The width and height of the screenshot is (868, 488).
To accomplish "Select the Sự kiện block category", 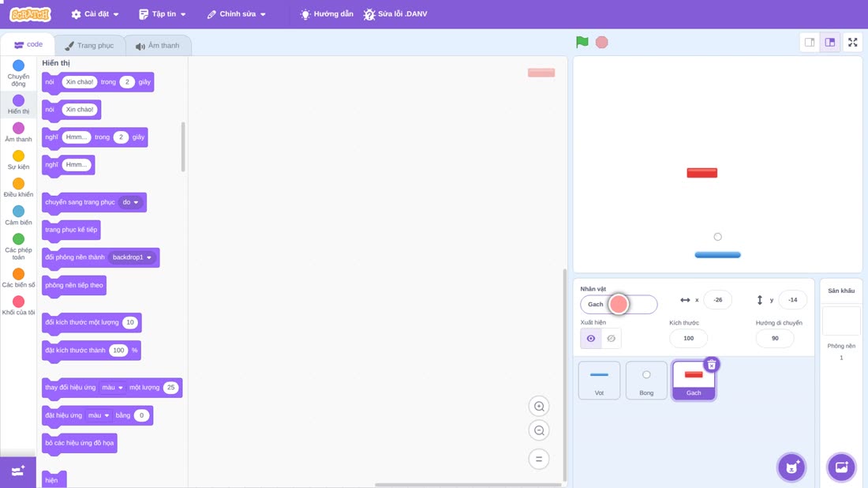I will (18, 160).
